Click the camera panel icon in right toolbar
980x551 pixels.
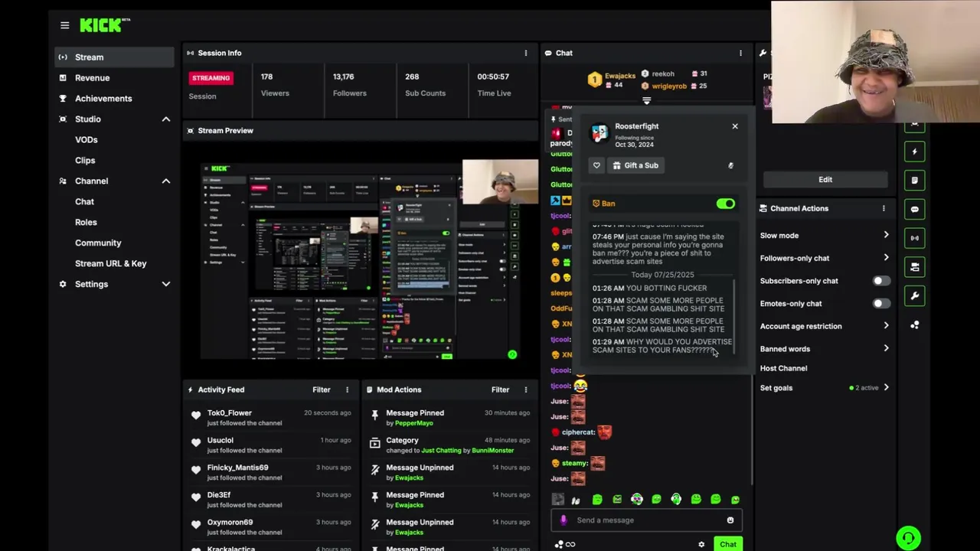[914, 267]
